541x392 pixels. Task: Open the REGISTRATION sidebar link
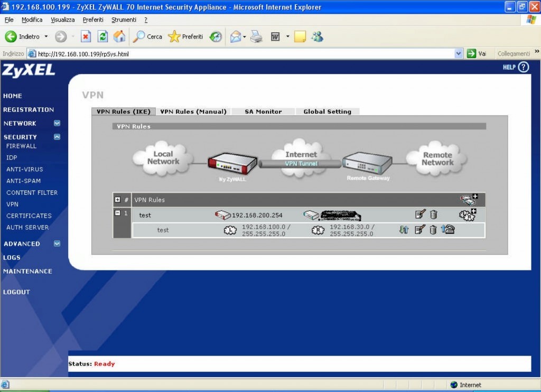point(29,110)
